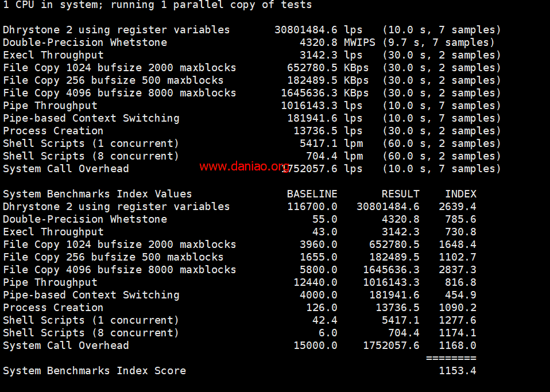
Task: Select the "1645636.3 KBps" File Copy result
Action: 325,93
